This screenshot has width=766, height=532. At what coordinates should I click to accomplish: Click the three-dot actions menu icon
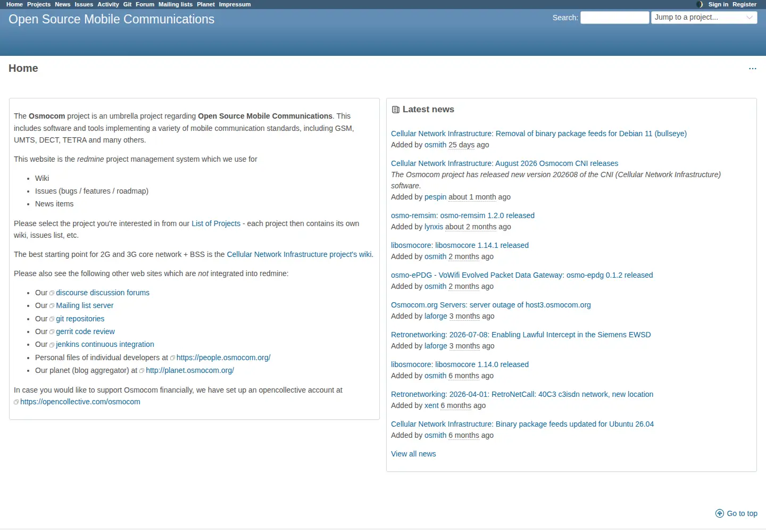coord(752,69)
